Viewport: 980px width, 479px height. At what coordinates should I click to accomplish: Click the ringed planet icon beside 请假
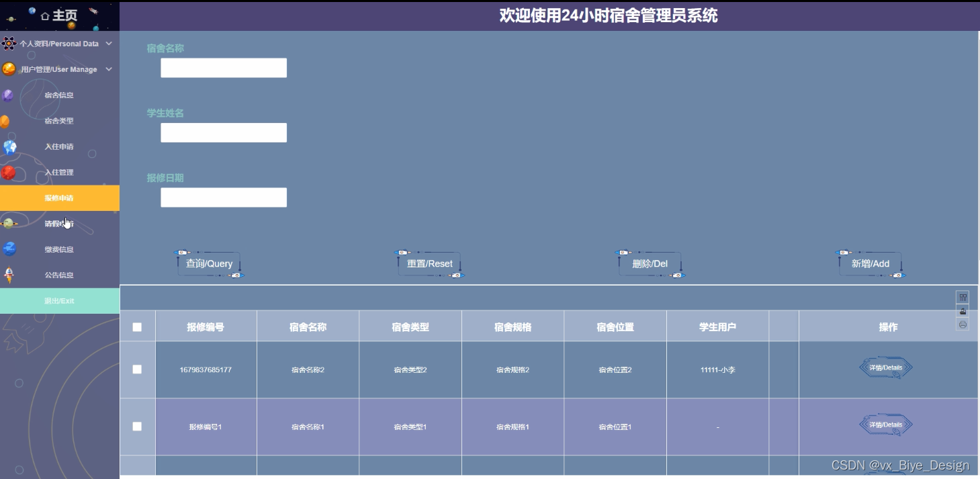pos(8,224)
